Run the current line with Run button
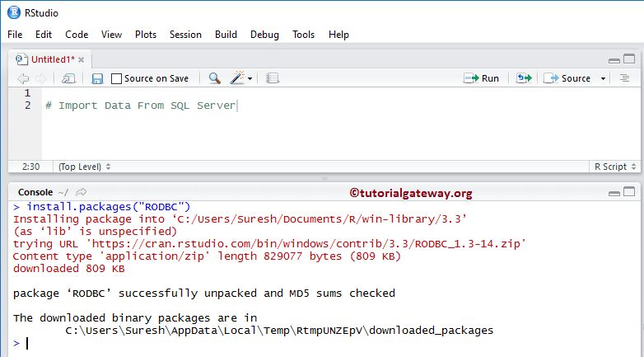This screenshot has width=644, height=357. 482,78
